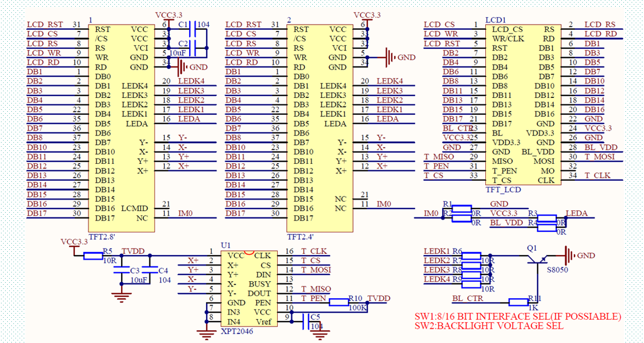644x343 pixels.
Task: Click the LCMID pin name inside TFT2.8'
Action: [134, 209]
